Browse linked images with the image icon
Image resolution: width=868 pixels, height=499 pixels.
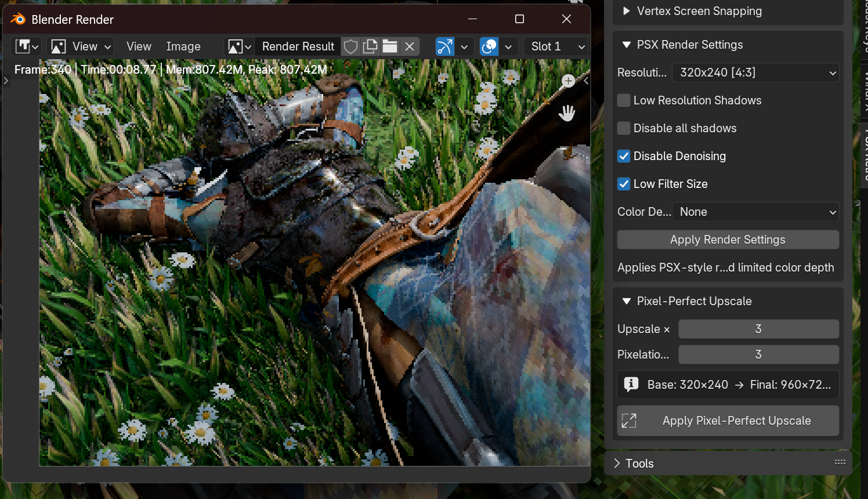tap(240, 46)
